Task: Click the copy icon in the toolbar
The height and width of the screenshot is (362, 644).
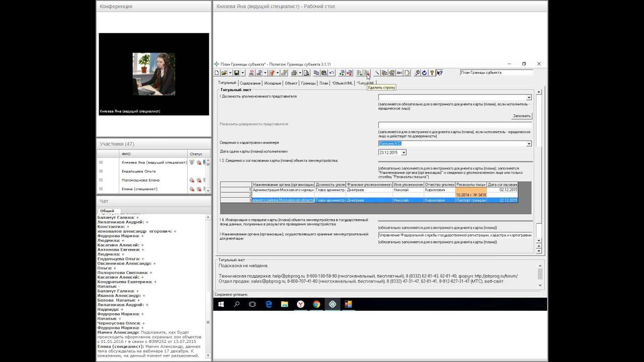Action: point(316,73)
